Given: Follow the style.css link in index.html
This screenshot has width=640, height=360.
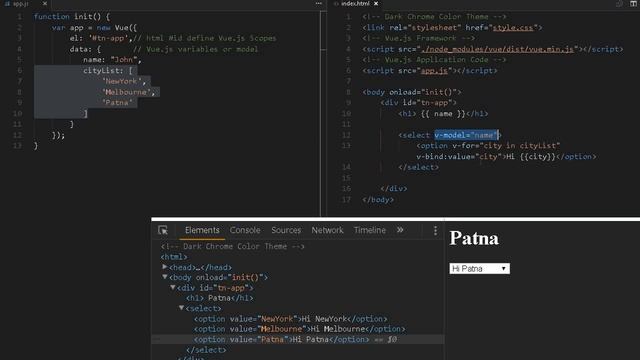Looking at the screenshot, I should tap(513, 28).
